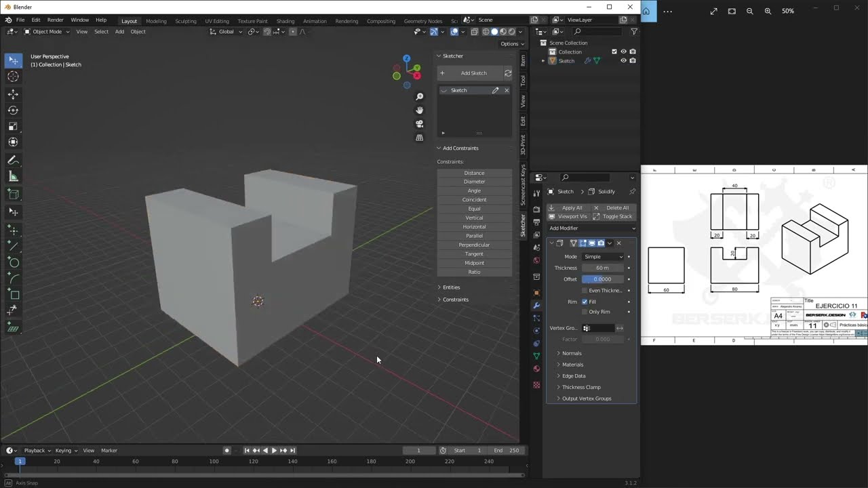Select the Add Rectangle sketch tool
Screen dimensions: 868x488
click(13, 295)
